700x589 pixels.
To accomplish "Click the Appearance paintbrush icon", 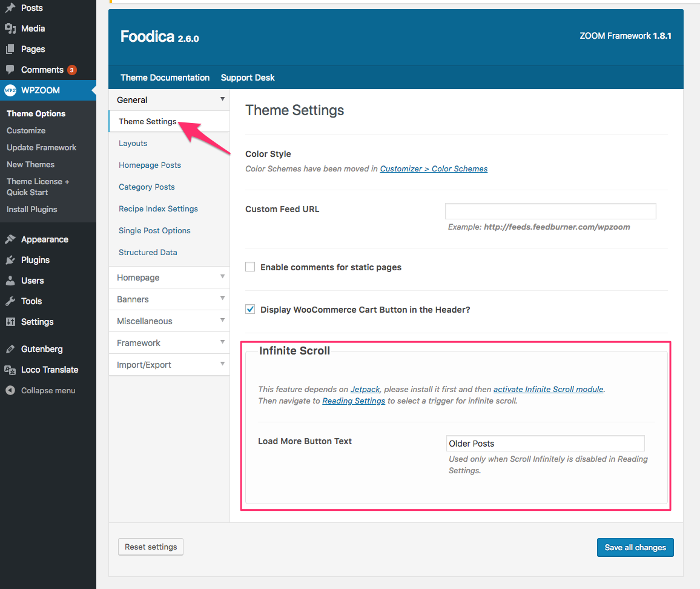I will (10, 239).
